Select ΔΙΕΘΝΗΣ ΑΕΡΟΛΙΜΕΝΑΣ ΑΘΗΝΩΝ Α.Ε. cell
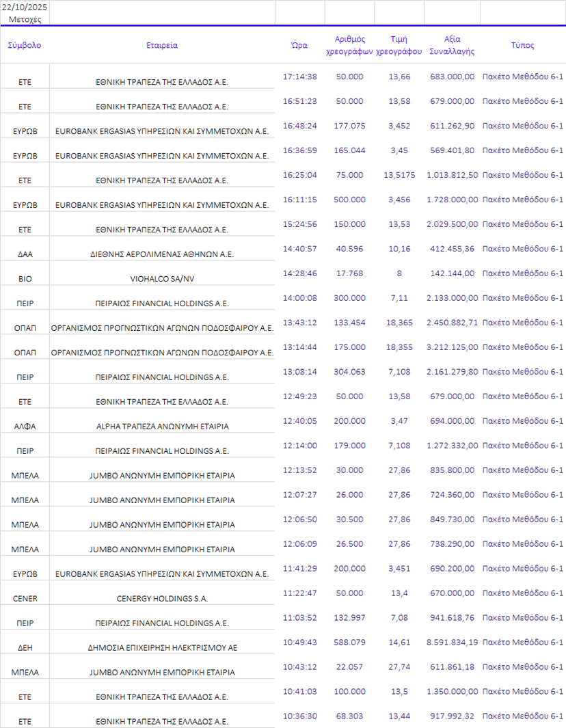Viewport: 566px width, 728px height. (x=162, y=254)
